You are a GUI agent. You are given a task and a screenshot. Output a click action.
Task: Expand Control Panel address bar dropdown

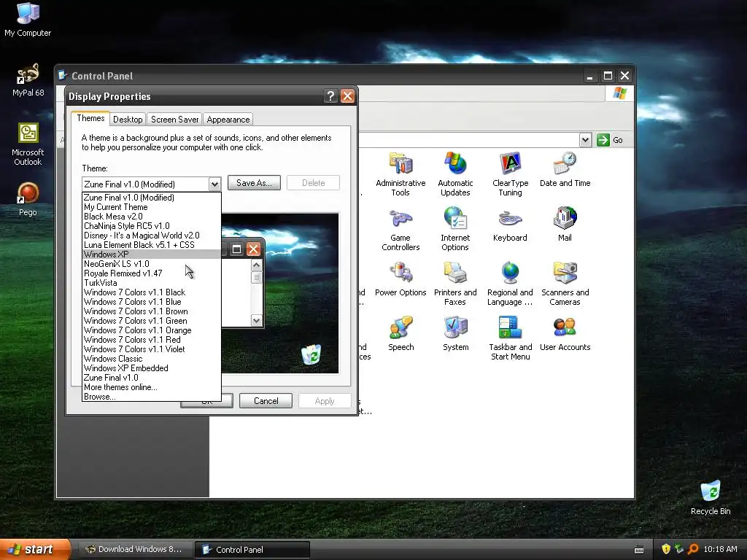[586, 140]
